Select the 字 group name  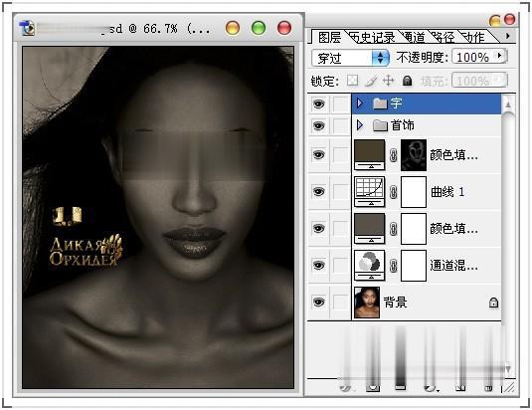coord(397,103)
